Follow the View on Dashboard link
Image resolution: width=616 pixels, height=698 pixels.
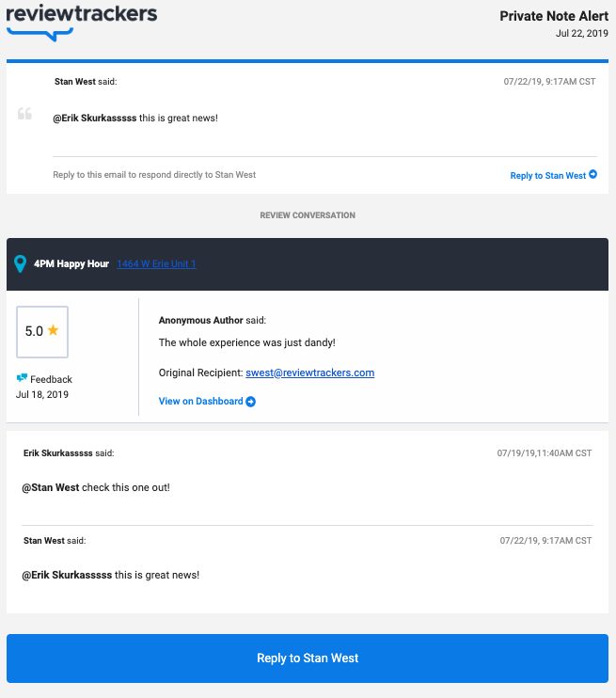coord(200,401)
